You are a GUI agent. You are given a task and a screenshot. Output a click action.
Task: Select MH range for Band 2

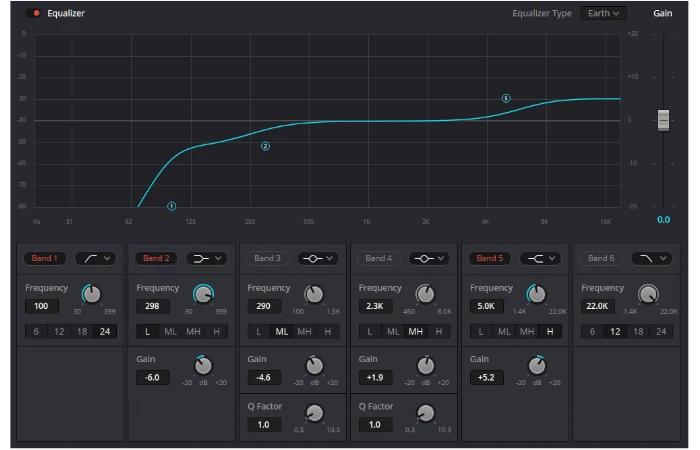point(193,332)
